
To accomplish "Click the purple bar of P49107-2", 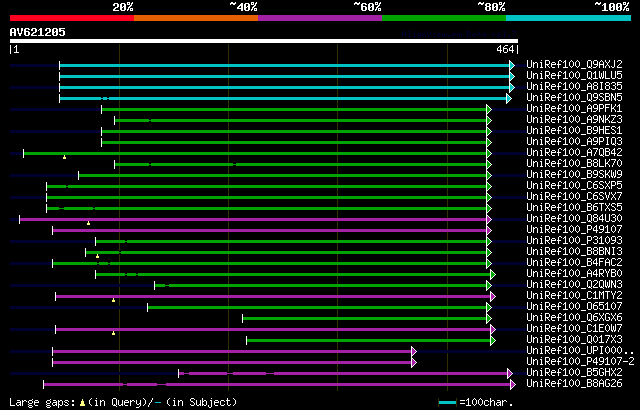I will (x=232, y=363).
